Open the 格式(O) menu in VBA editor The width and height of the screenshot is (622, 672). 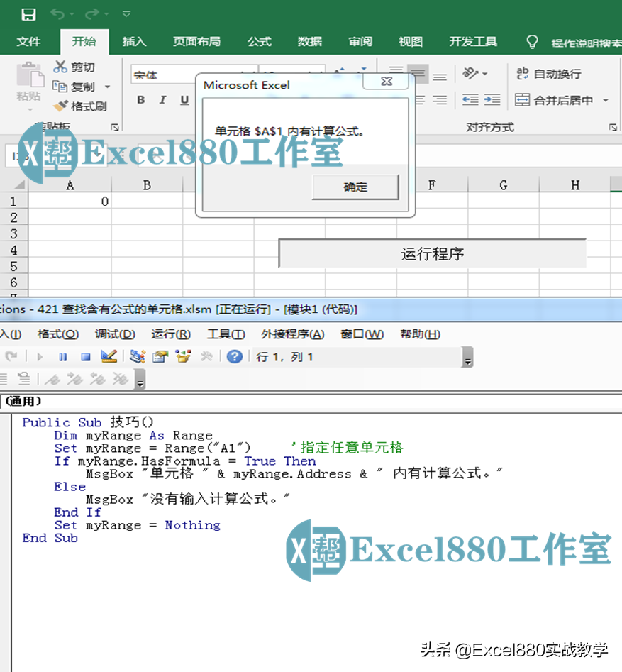(x=58, y=334)
